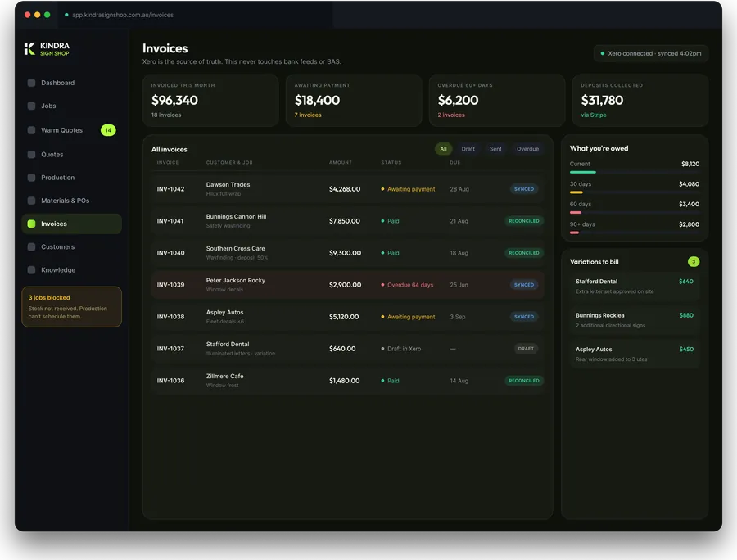The height and width of the screenshot is (560, 737).
Task: Open Stafford Dental $640 variation
Action: pyautogui.click(x=635, y=286)
